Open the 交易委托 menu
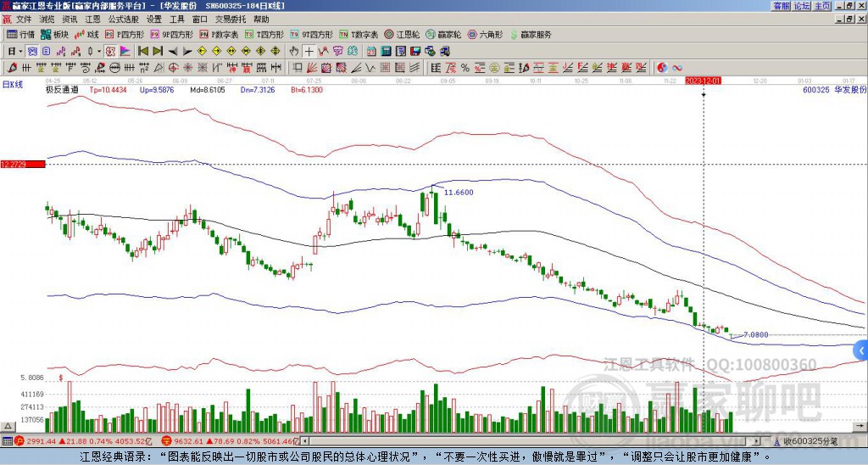Screen dimensions: 868x465 (231, 20)
